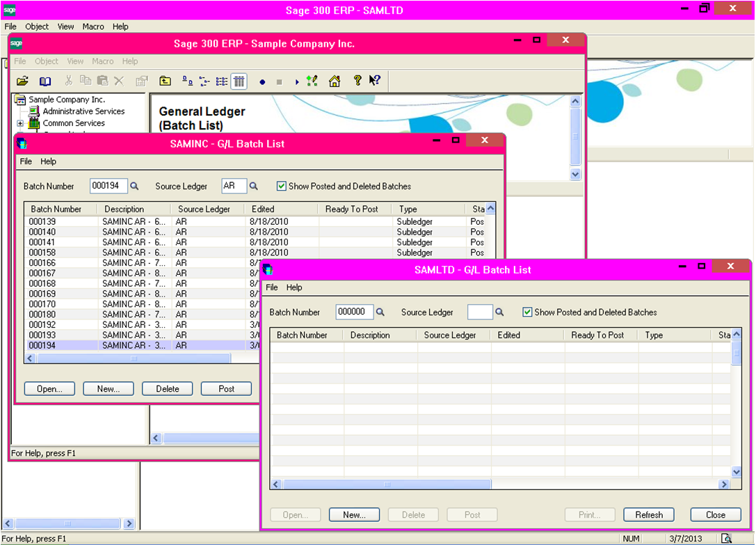The width and height of the screenshot is (756, 545).
Task: Open File menu in SAMLTD G/L Batch List
Action: pos(272,287)
